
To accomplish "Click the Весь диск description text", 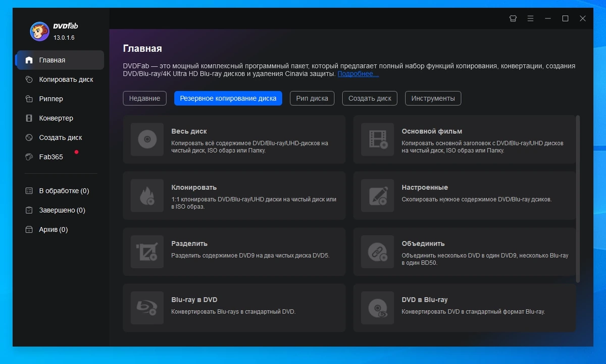I will (x=249, y=146).
